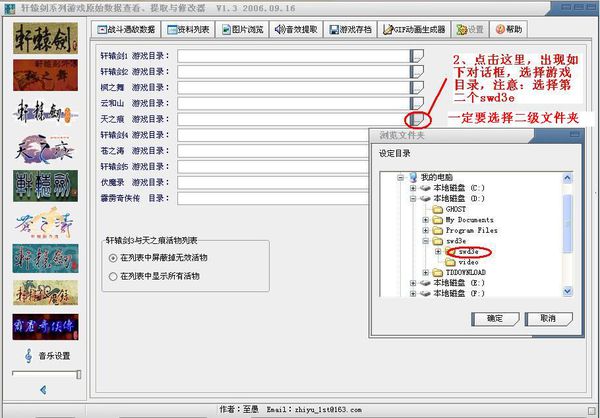
Task: Click the author Email text in status bar
Action: (314, 410)
